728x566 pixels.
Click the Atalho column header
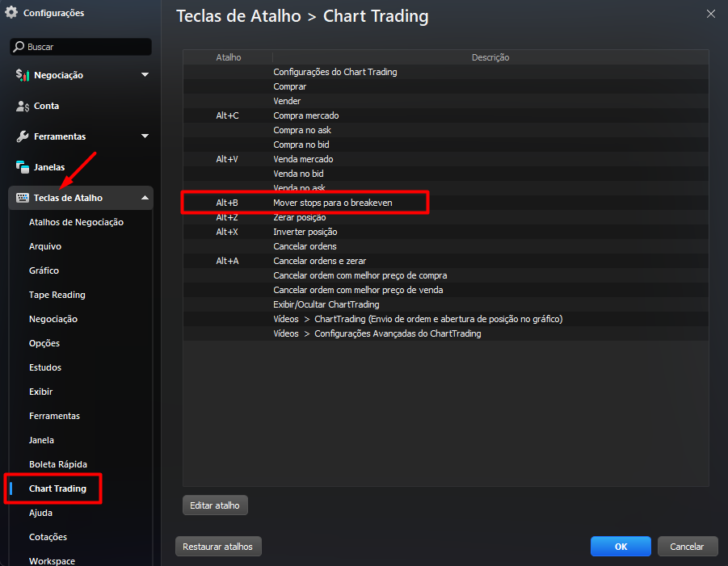228,57
